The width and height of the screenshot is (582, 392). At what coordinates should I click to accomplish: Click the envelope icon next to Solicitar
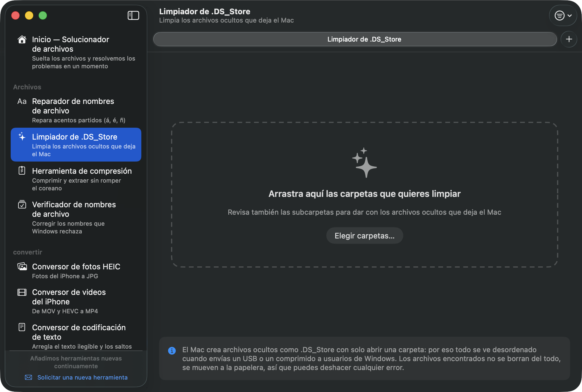point(29,377)
